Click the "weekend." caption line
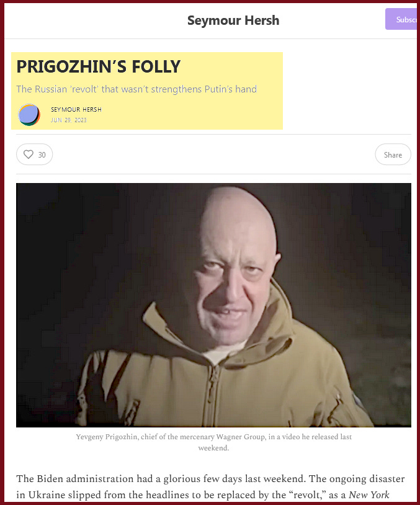 213,448
